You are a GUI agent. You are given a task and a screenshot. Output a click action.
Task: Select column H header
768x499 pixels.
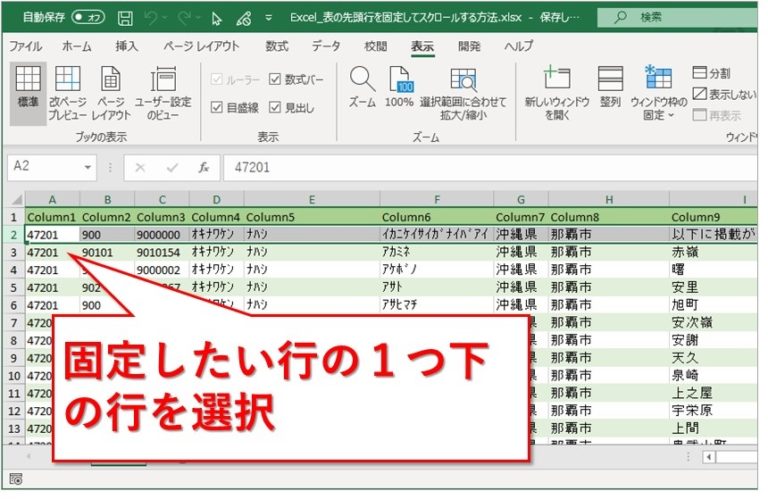tap(609, 199)
